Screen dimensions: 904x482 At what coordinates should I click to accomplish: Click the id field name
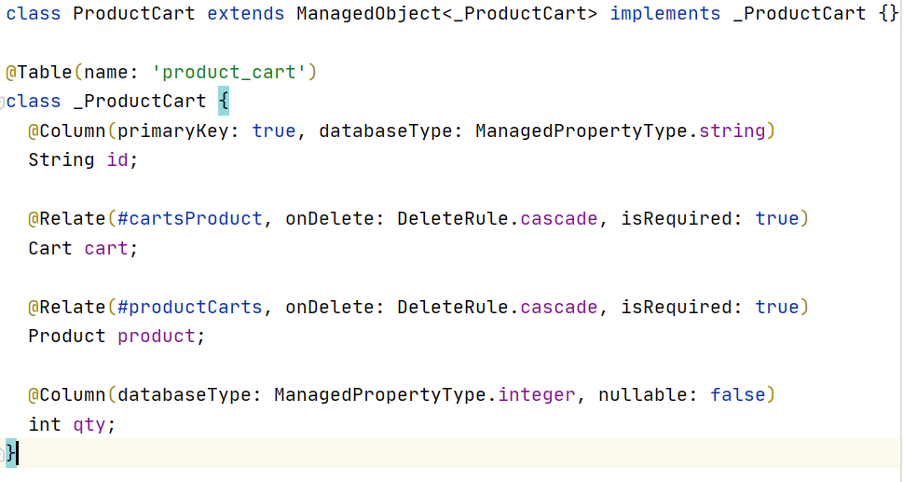tap(118, 160)
